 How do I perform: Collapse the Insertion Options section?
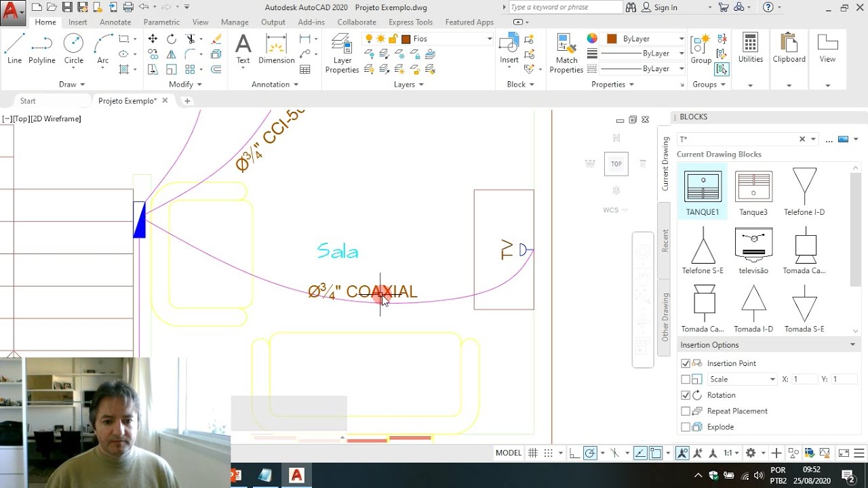[852, 345]
